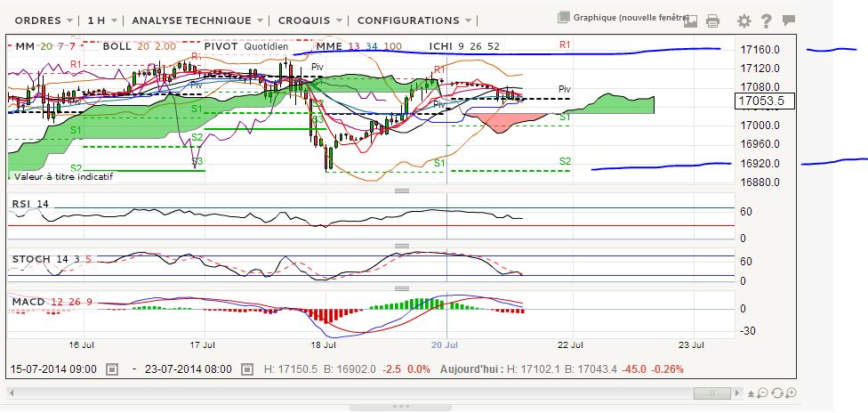This screenshot has width=868, height=413.
Task: Select the BOLL 20 2.00 indicator label
Action: coord(140,46)
